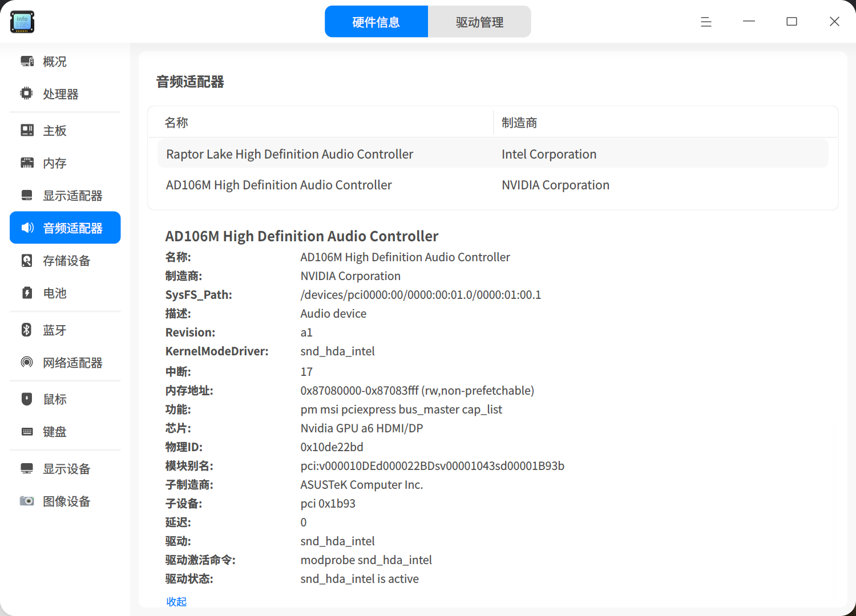Click the 主板 motherboard icon

[x=27, y=131]
